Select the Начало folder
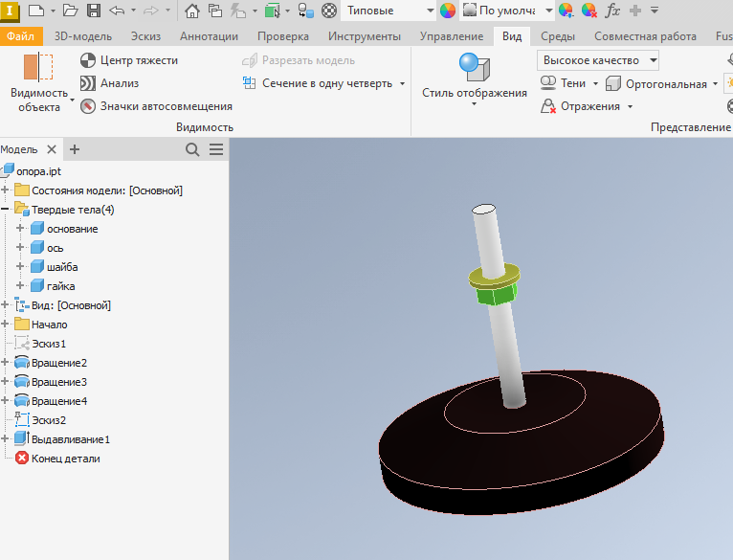The height and width of the screenshot is (560, 733). click(49, 325)
